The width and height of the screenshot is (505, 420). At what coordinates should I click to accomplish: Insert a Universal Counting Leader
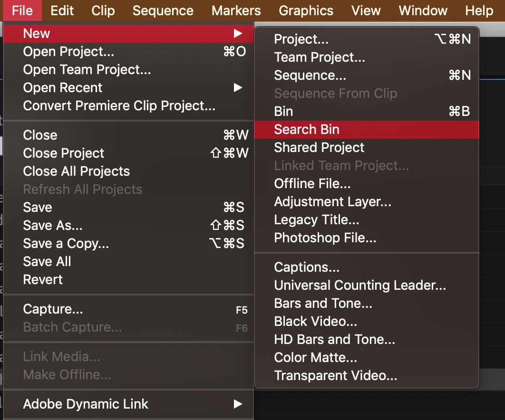click(359, 285)
